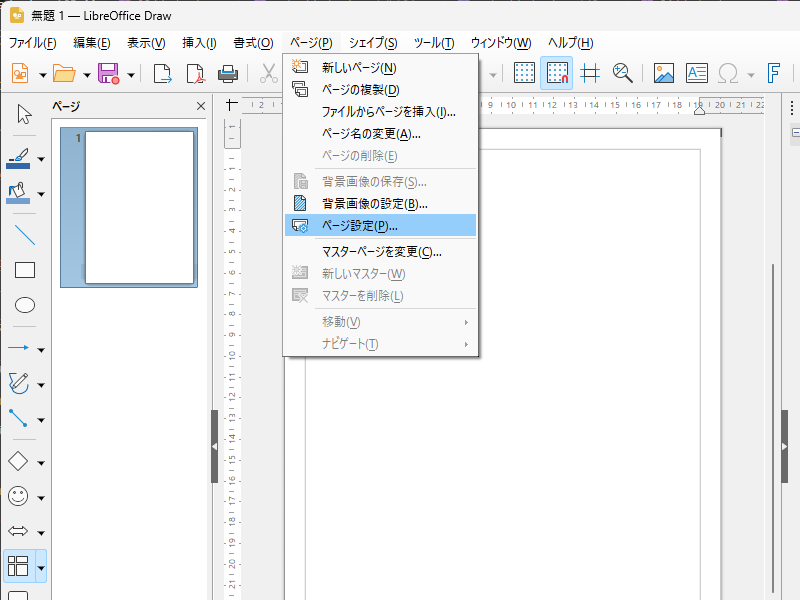The width and height of the screenshot is (800, 600).
Task: Expand the Fill Color dropdown arrow
Action: 41,194
